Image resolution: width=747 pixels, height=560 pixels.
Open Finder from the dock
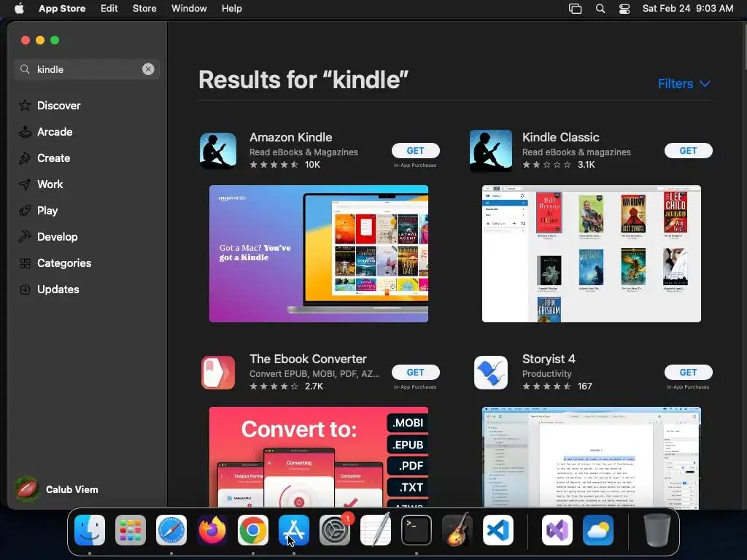tap(90, 530)
